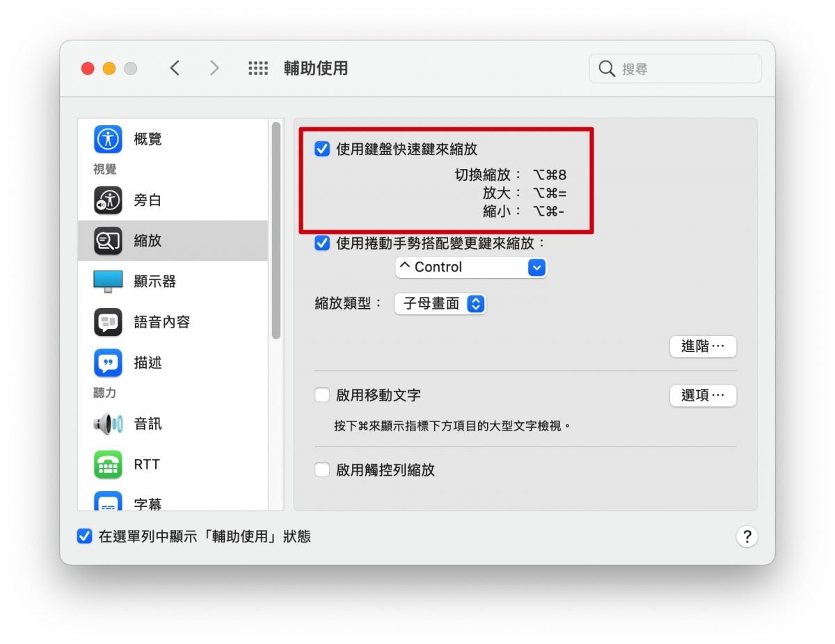
Task: Click the red close window button
Action: click(x=88, y=68)
